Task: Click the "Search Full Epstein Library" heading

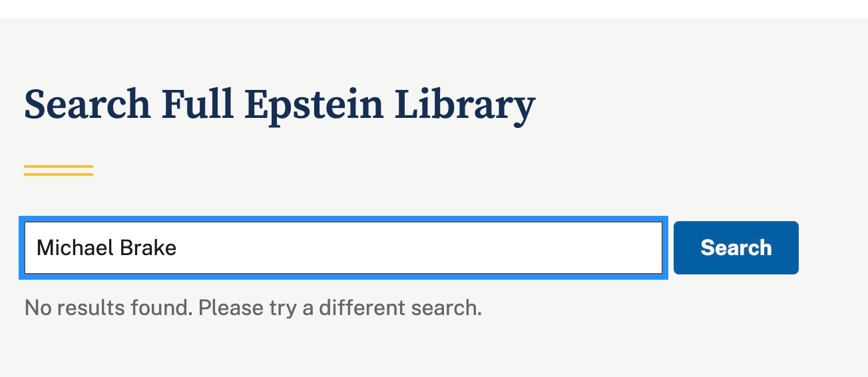Action: click(280, 106)
